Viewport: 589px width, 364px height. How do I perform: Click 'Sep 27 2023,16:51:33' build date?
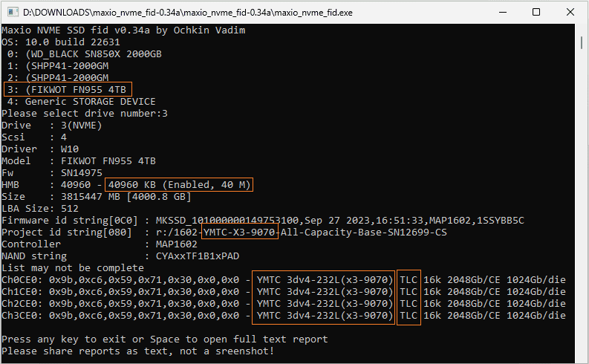364,221
